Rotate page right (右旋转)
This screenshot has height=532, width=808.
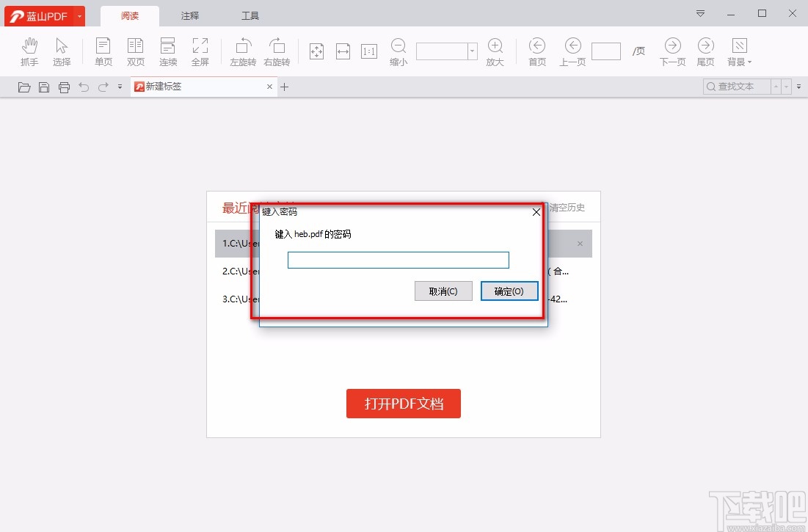click(277, 51)
